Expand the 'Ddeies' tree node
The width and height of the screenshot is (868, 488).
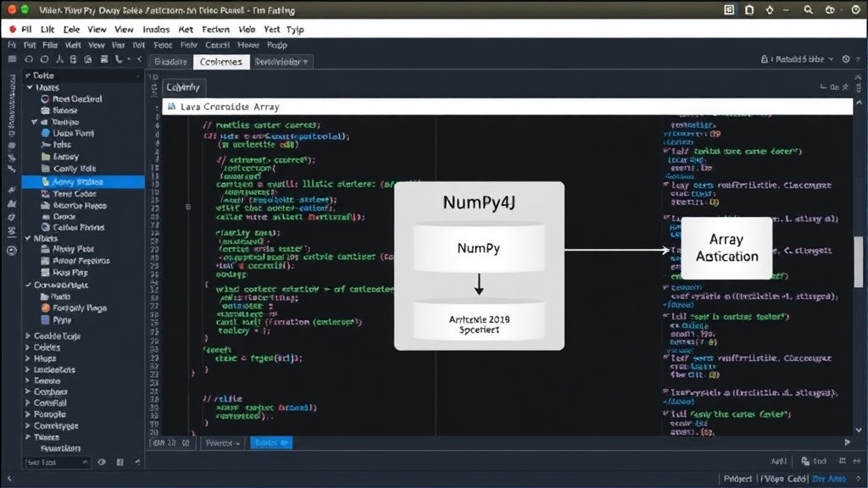28,347
